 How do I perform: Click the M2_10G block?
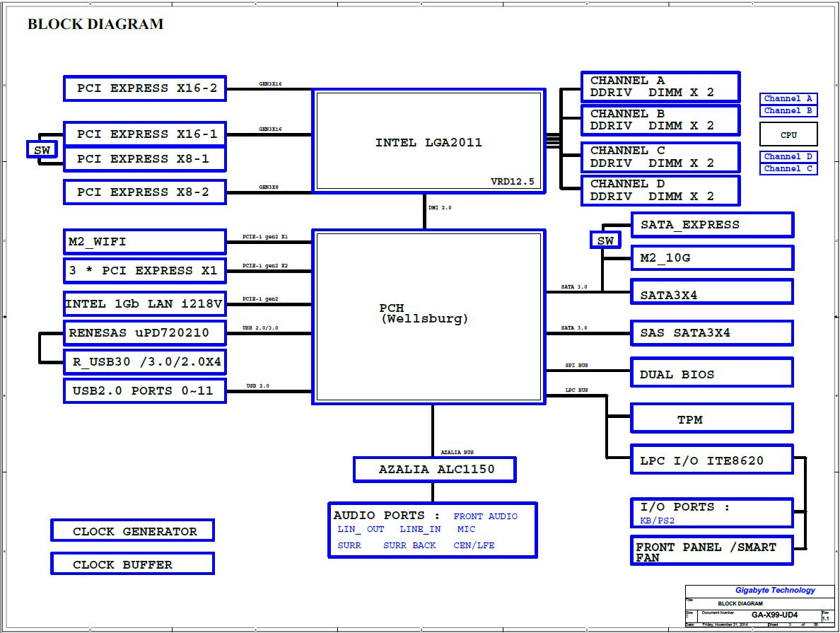(x=711, y=258)
